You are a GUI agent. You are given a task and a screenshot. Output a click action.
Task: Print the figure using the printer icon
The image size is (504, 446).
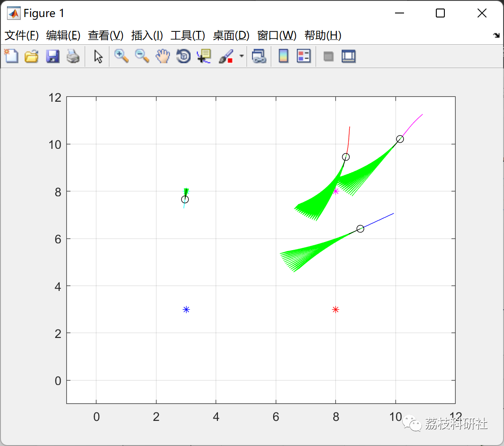pyautogui.click(x=73, y=56)
